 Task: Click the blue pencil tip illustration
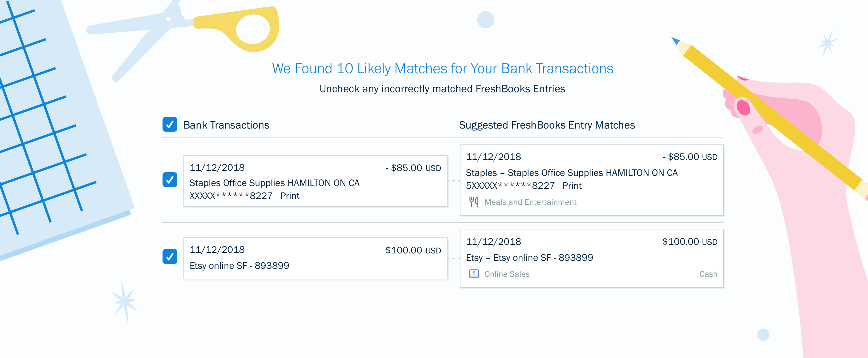[x=675, y=41]
